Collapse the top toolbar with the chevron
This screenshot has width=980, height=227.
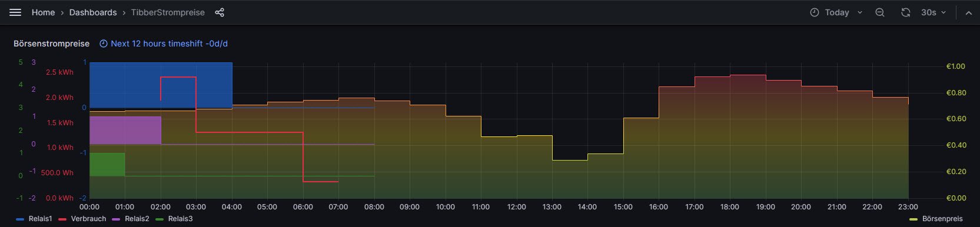(968, 12)
